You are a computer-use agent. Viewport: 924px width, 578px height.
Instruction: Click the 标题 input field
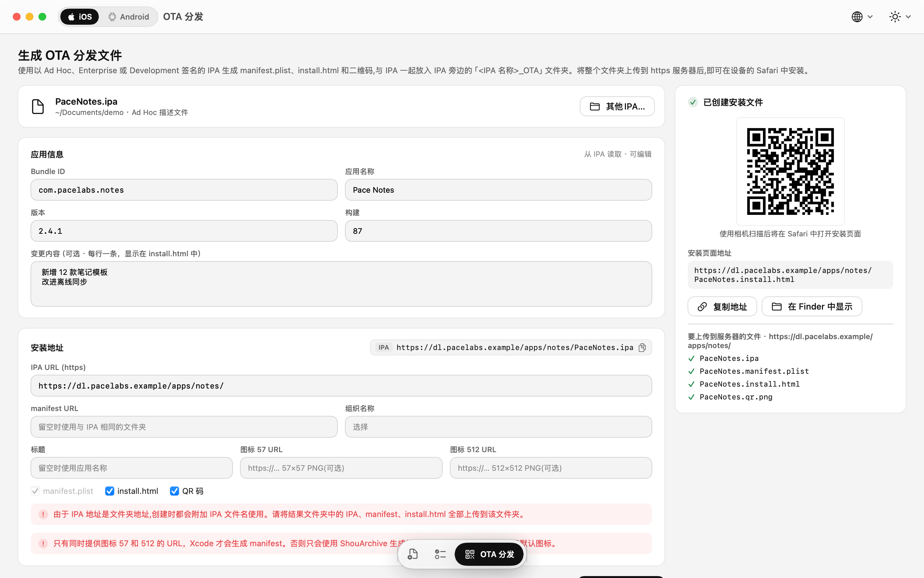coord(132,468)
